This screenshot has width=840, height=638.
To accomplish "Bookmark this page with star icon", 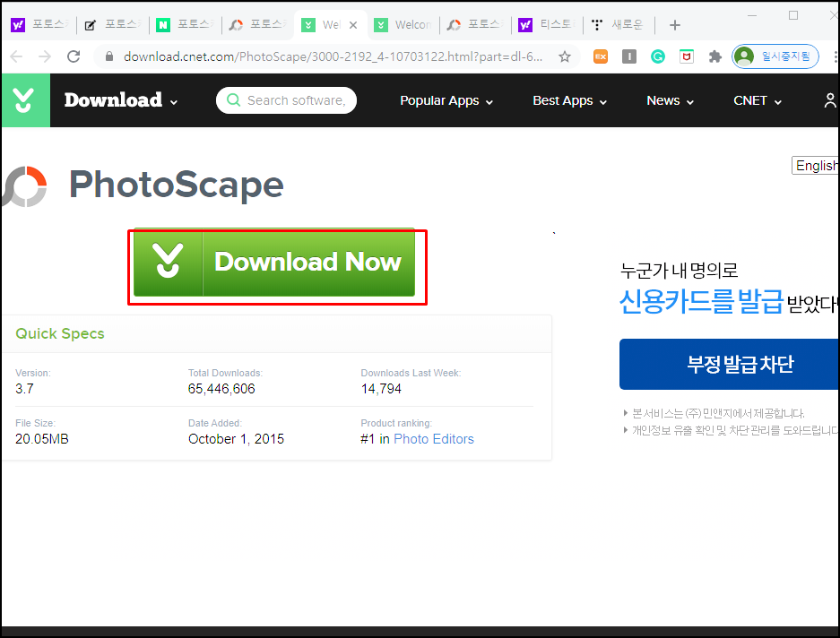I will [x=565, y=56].
